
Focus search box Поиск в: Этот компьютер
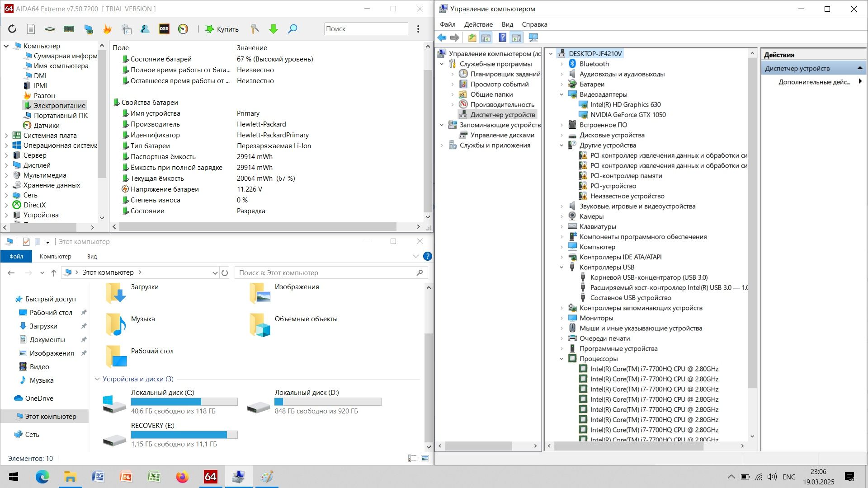(331, 272)
